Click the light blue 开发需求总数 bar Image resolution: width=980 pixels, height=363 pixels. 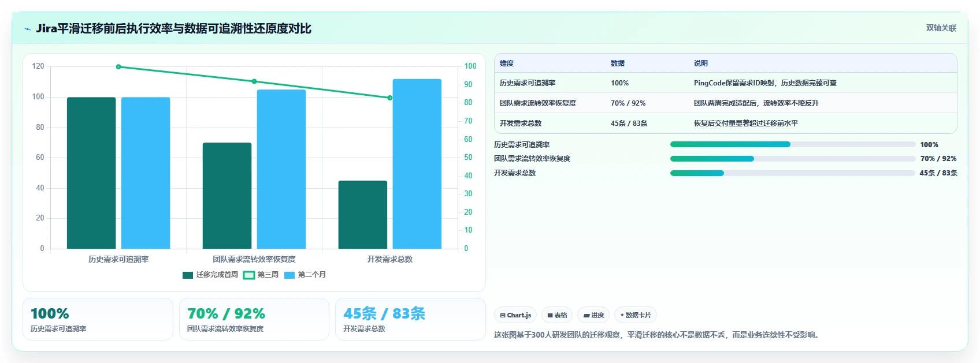pos(417,164)
